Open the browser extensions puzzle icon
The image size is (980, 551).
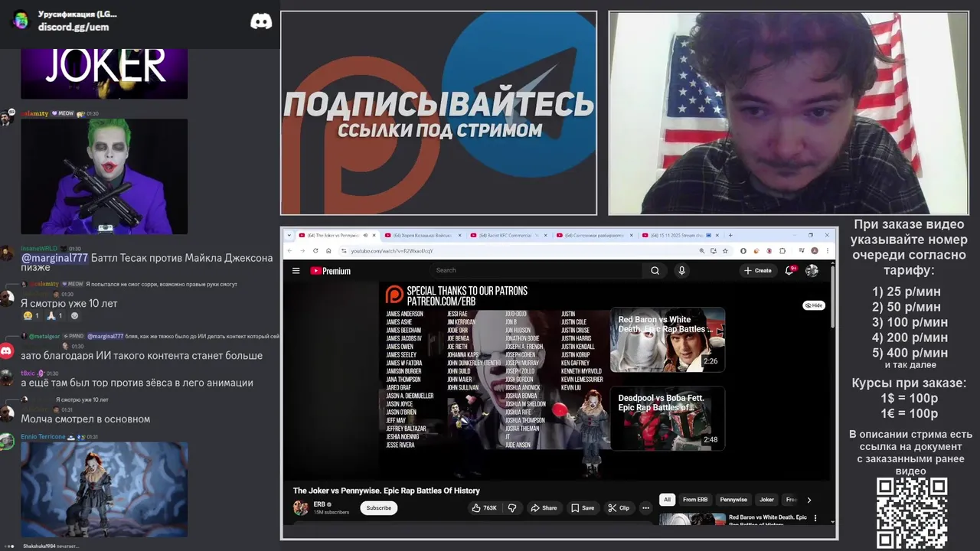(782, 250)
